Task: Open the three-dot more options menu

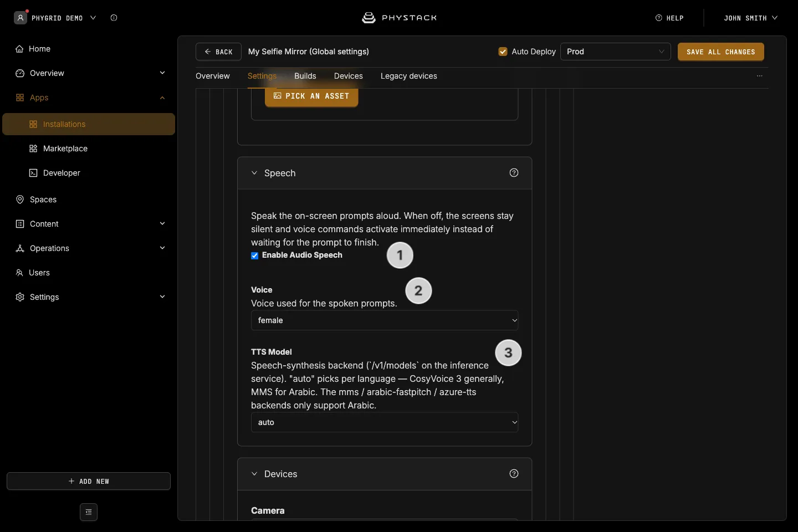Action: (760, 76)
